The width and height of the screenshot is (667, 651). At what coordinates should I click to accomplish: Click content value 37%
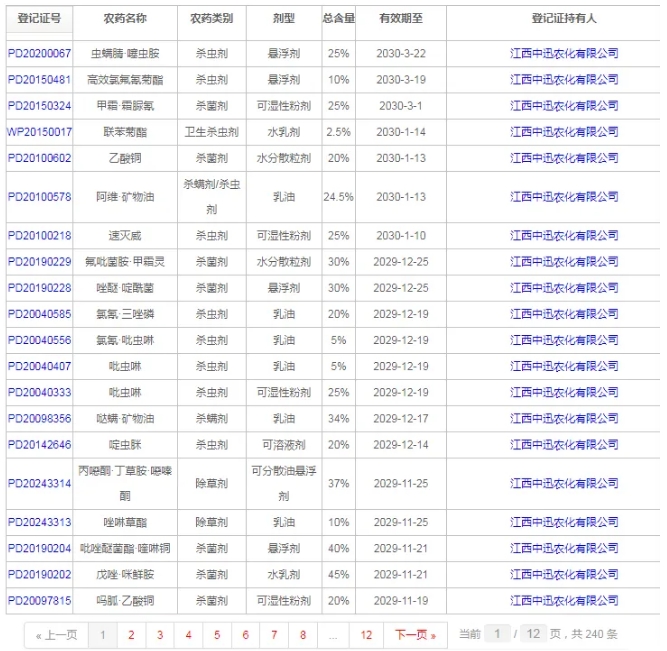click(x=339, y=483)
